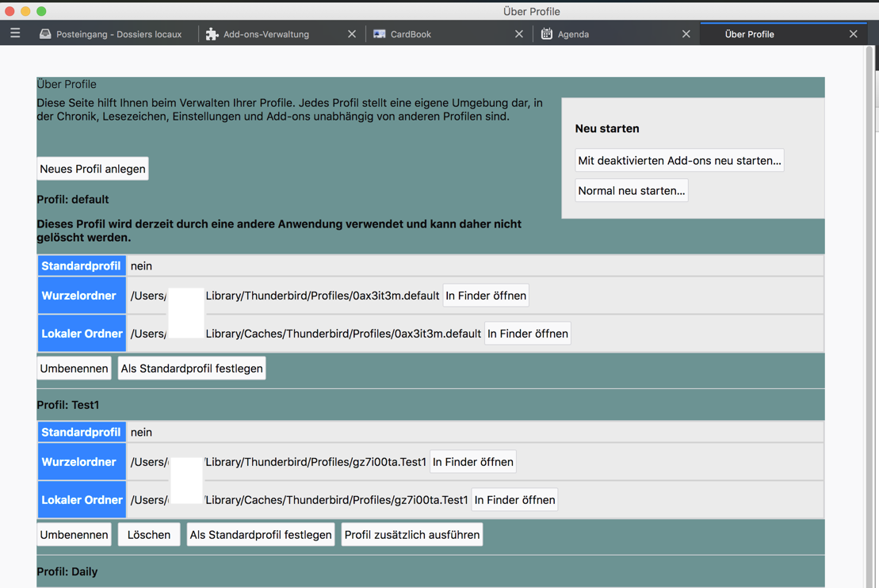This screenshot has width=879, height=588.
Task: Switch to the Add-ons-Verwaltung tab
Action: (266, 34)
